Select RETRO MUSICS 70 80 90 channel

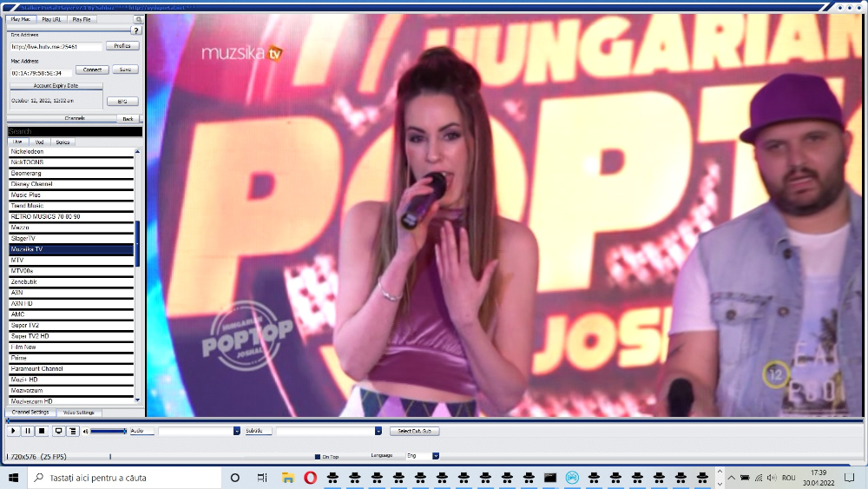[71, 216]
